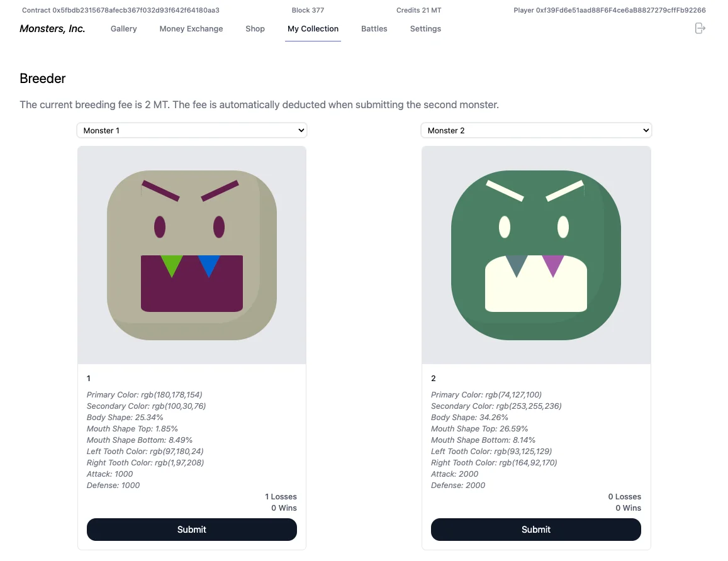
Task: Open the Monster 1 dropdown selector
Action: [x=192, y=130]
